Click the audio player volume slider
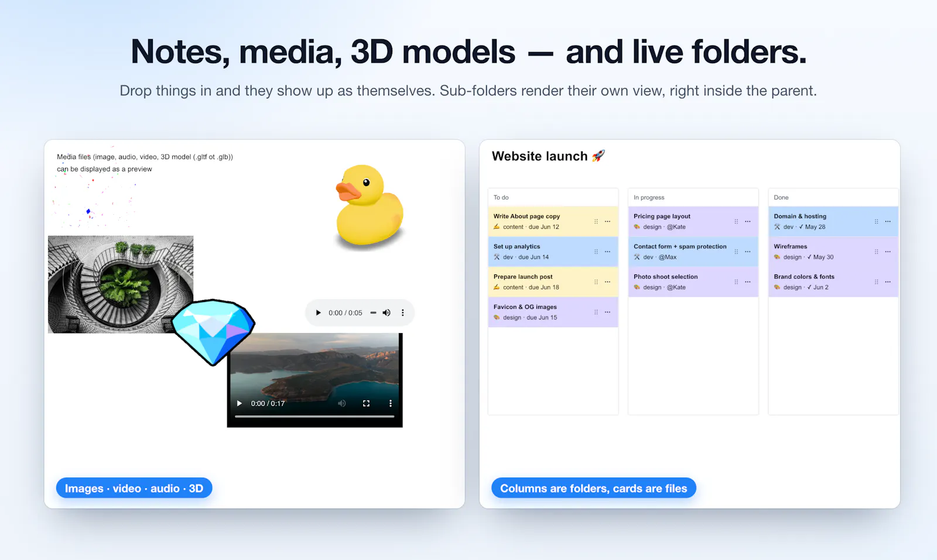Screen dimensions: 937x560 373,313
